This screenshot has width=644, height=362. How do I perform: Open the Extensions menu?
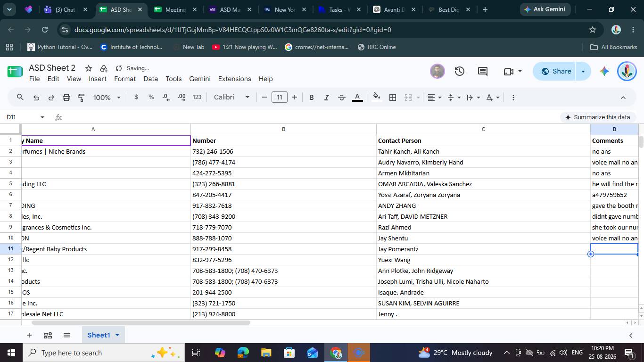[x=234, y=79]
